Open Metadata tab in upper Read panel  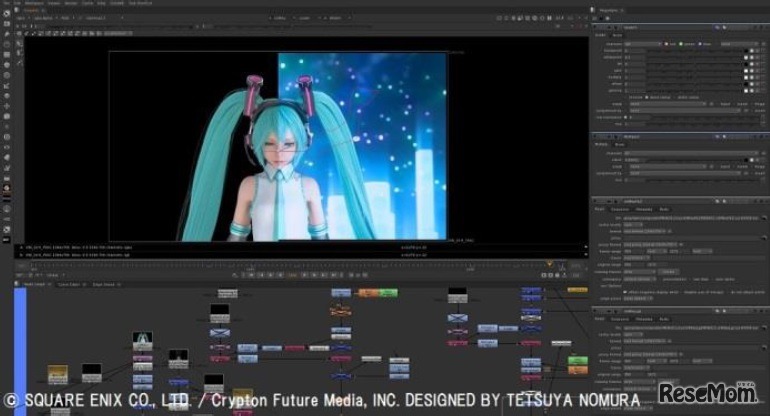click(x=644, y=209)
